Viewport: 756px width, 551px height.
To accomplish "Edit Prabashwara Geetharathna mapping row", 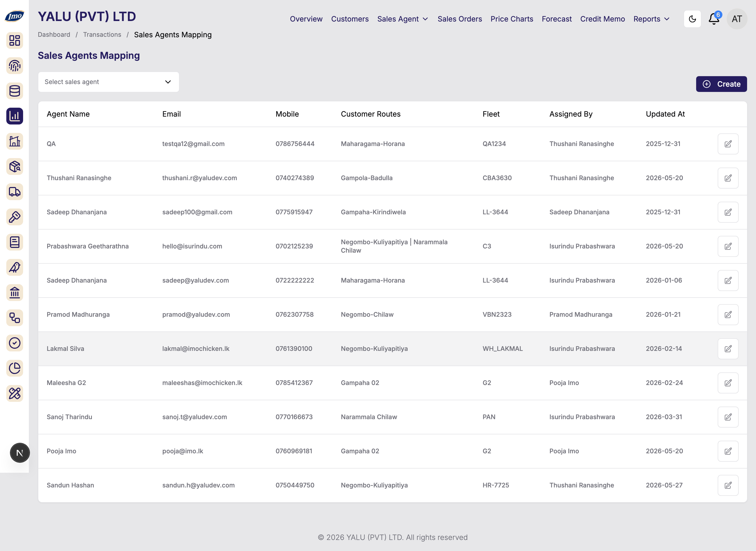I will pos(728,246).
